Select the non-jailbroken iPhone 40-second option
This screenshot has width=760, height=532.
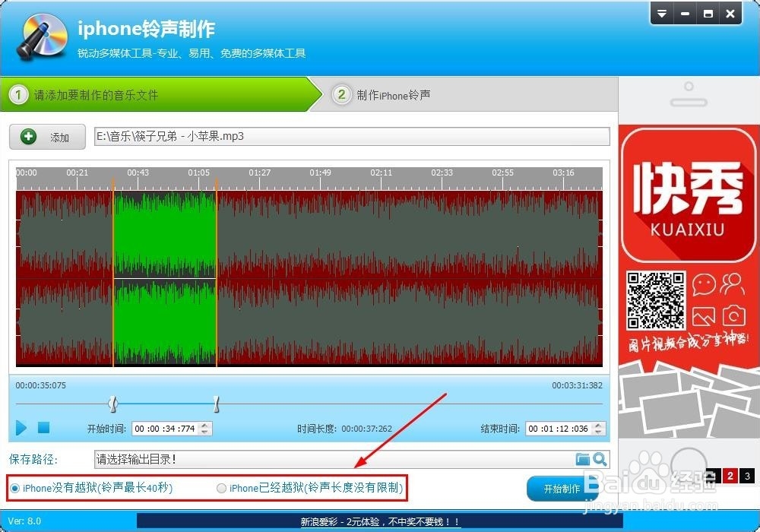click(x=92, y=488)
